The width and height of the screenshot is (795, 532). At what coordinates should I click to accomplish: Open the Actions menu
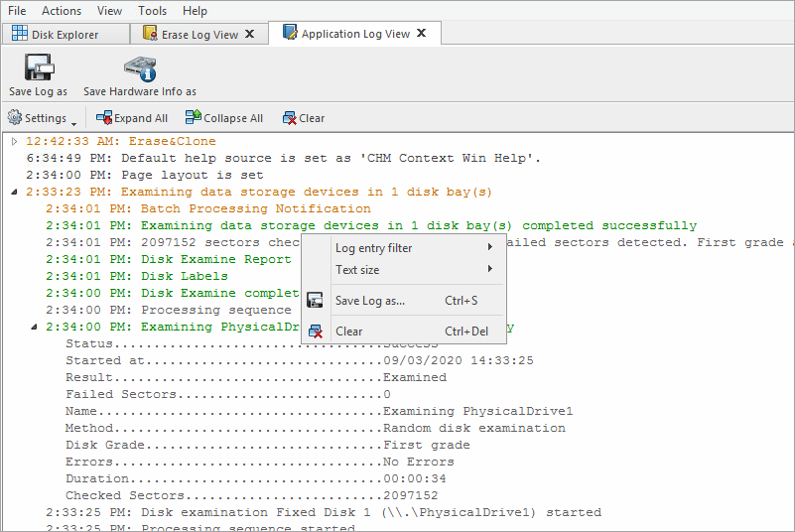62,11
